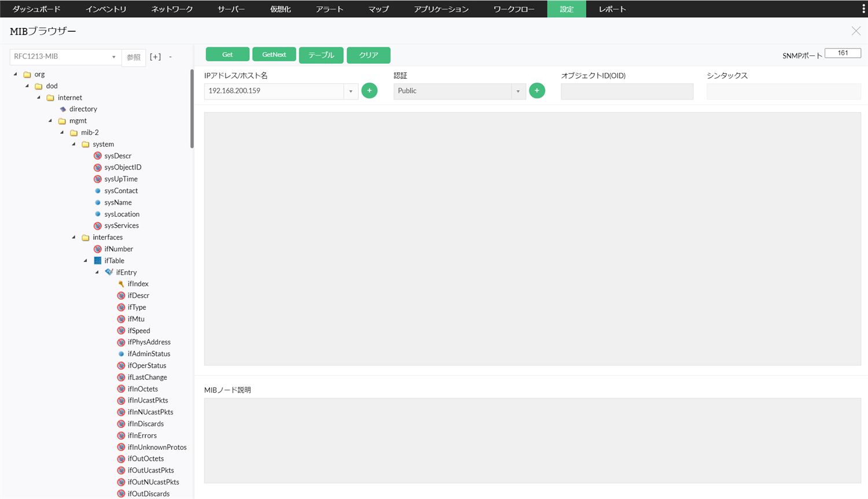Collapse the interfaces tree node

pos(73,237)
